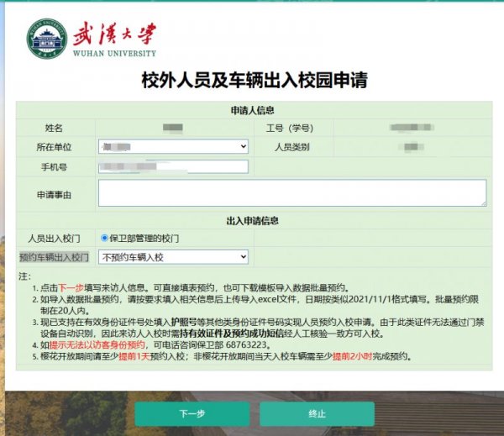Click the red 提前1天 text
The width and height of the screenshot is (504, 436).
click(134, 356)
